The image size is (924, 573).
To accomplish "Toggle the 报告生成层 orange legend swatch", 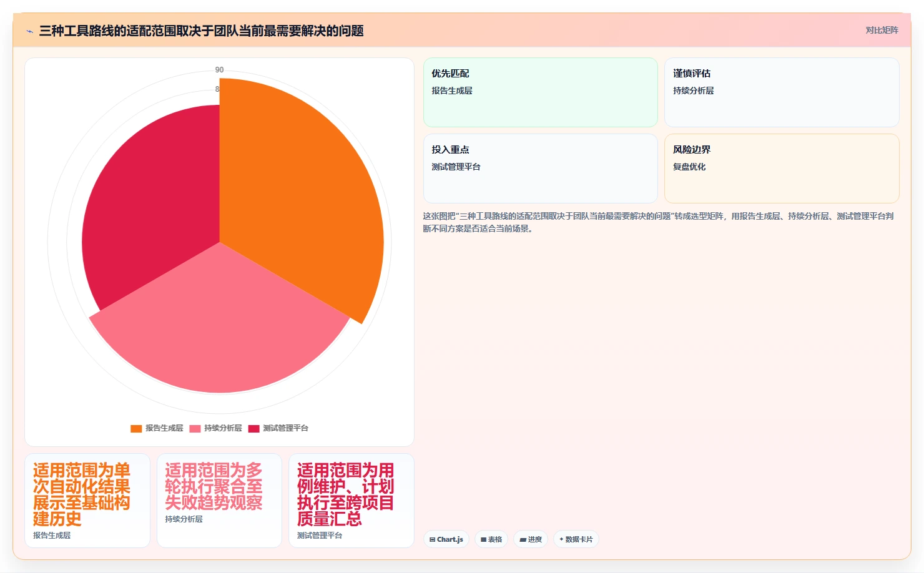I will pyautogui.click(x=136, y=428).
